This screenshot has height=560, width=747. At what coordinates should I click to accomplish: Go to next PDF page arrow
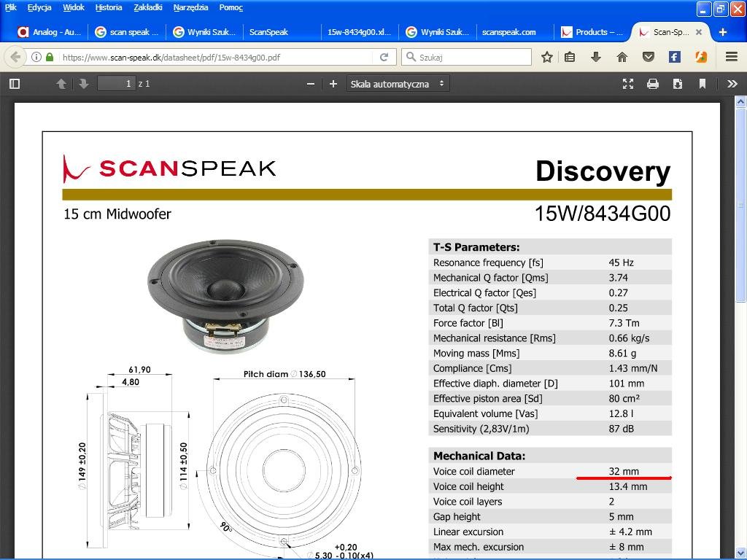click(84, 84)
